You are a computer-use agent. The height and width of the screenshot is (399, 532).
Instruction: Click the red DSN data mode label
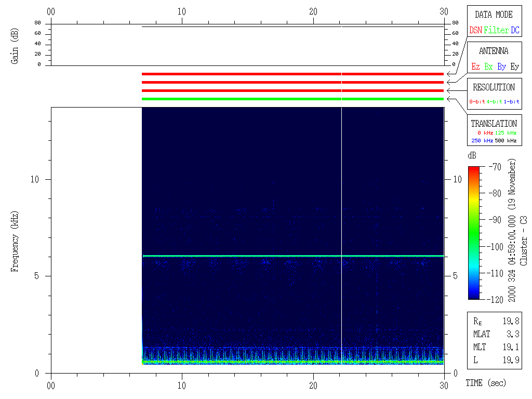point(475,30)
